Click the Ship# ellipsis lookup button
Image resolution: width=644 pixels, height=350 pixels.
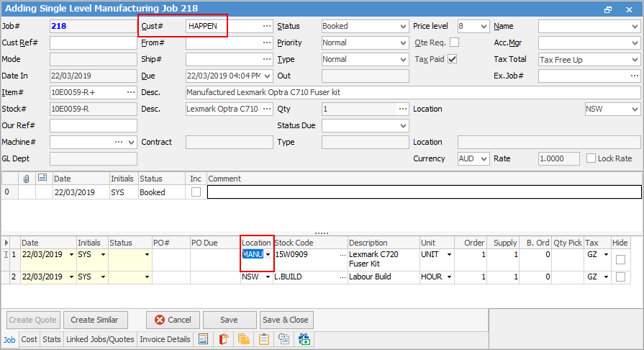coord(267,59)
